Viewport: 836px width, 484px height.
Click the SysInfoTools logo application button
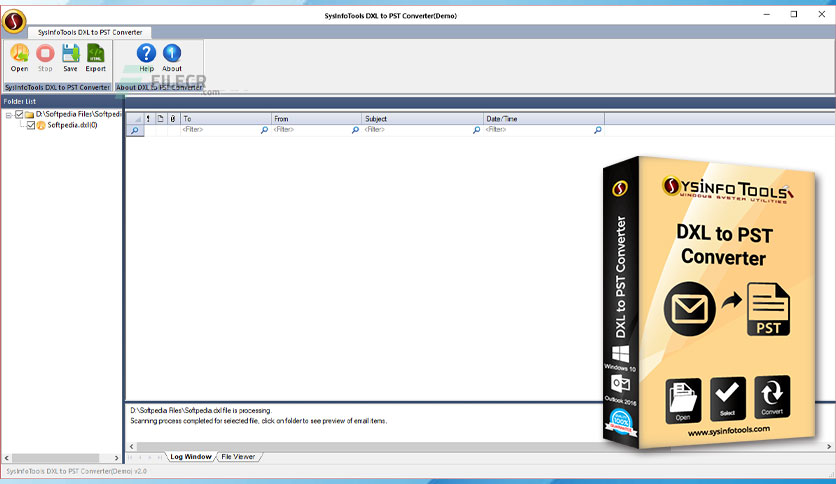coord(14,21)
